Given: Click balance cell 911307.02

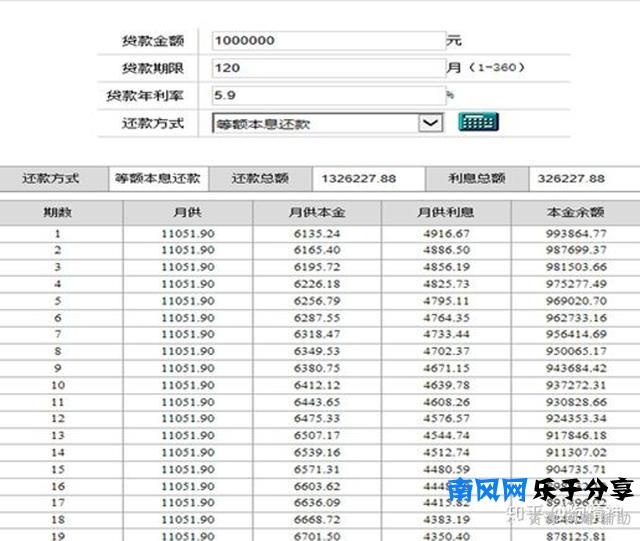Looking at the screenshot, I should 576,452.
